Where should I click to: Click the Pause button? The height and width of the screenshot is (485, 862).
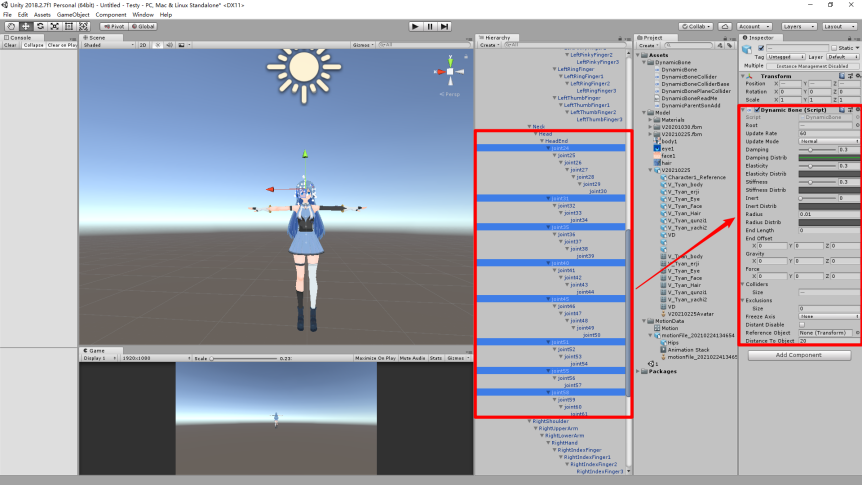(x=430, y=26)
